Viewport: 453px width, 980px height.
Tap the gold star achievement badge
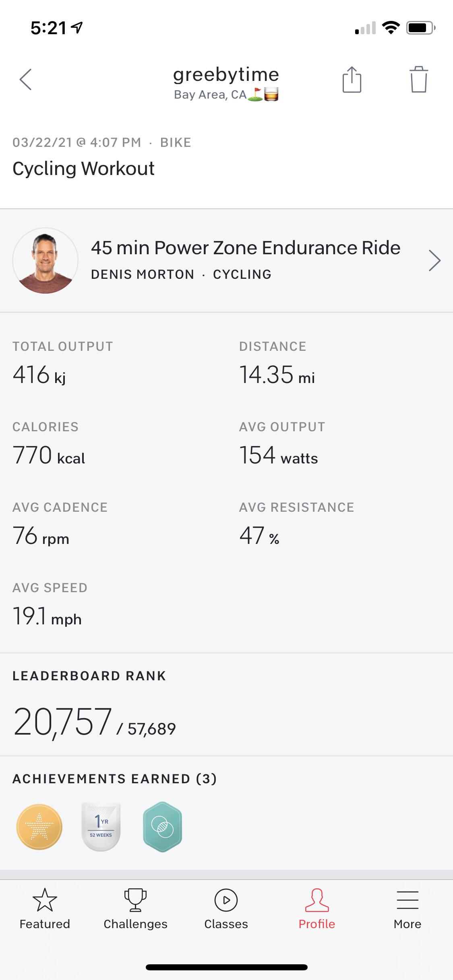pyautogui.click(x=39, y=827)
